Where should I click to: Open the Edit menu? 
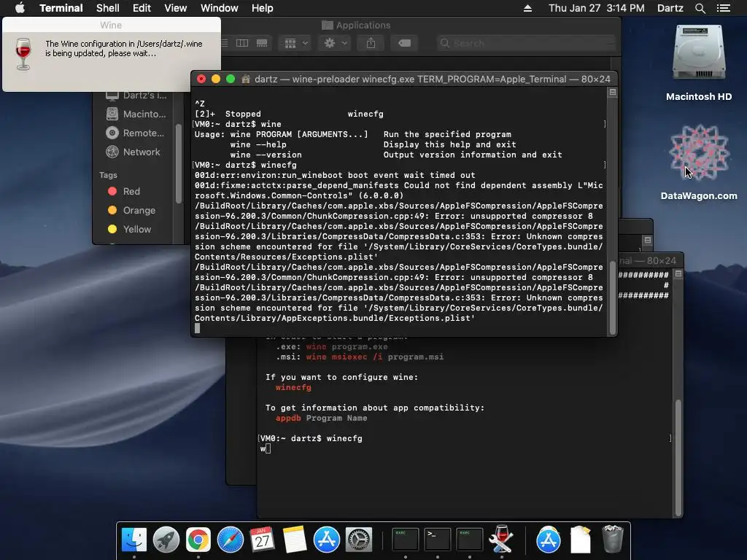[142, 8]
